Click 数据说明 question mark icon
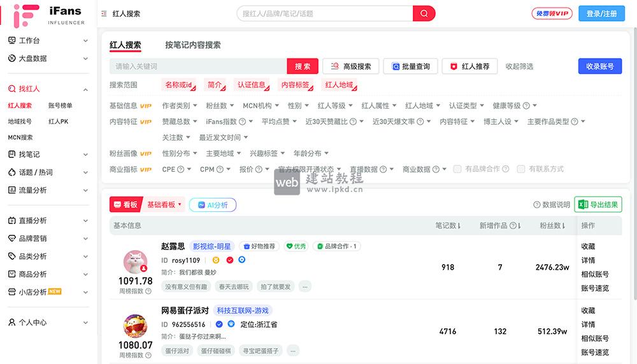This screenshot has height=364, width=637. pos(536,204)
